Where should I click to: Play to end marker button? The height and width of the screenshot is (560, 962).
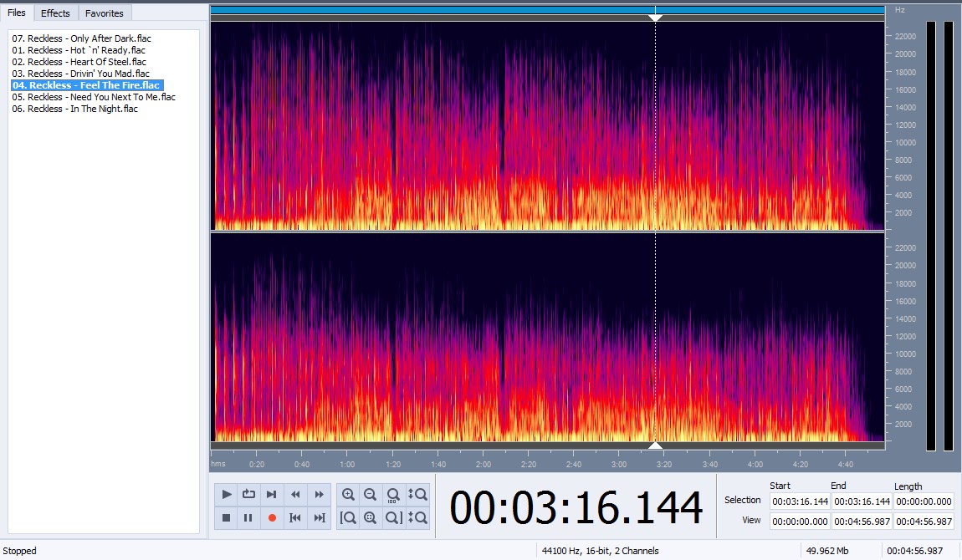coord(271,495)
